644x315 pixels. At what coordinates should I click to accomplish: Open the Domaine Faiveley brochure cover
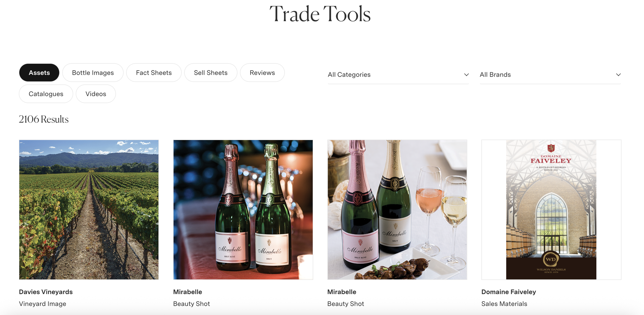tap(551, 210)
